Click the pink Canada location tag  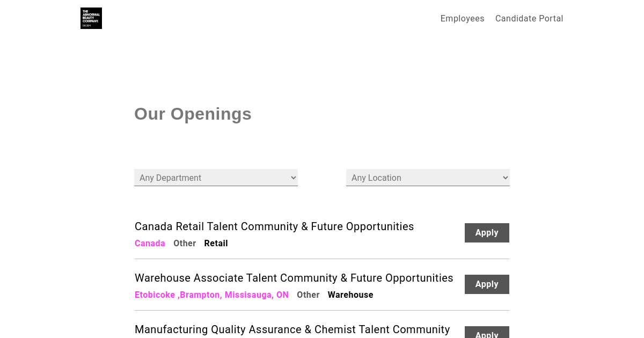click(150, 244)
